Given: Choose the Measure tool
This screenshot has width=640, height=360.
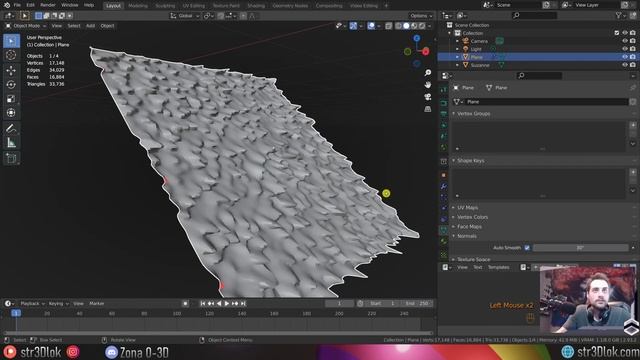Looking at the screenshot, I should [11, 143].
